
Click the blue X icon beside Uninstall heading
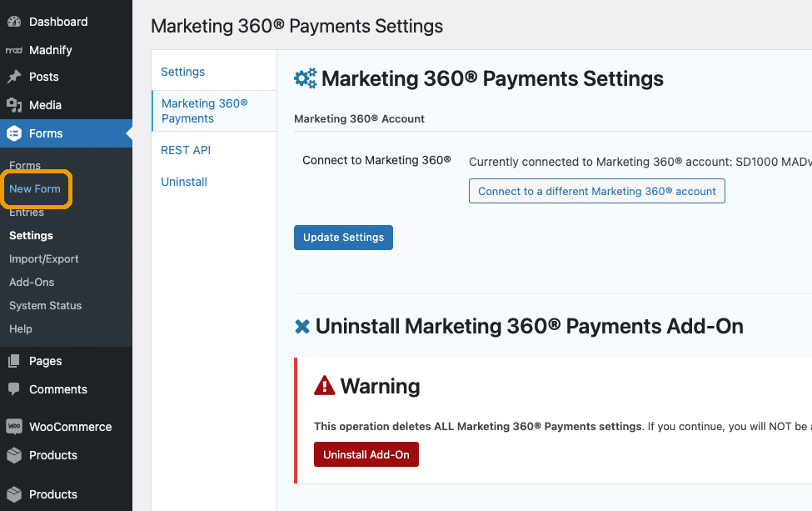(x=302, y=327)
